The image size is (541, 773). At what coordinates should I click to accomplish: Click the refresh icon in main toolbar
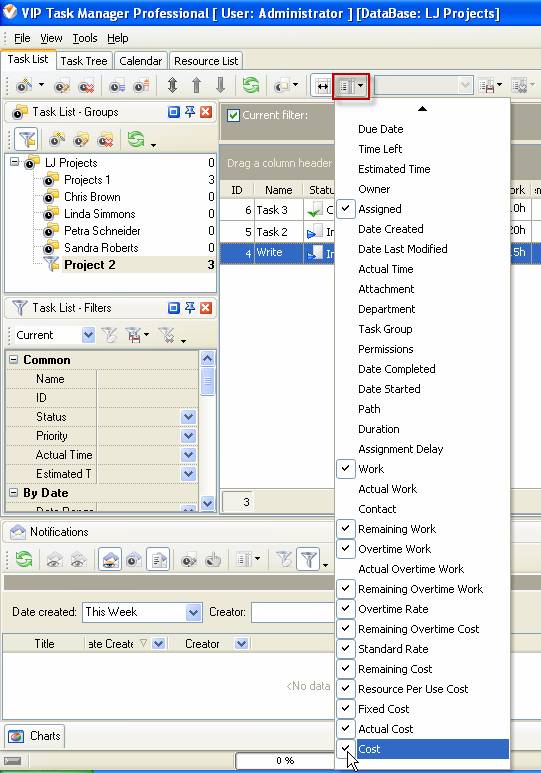click(251, 85)
